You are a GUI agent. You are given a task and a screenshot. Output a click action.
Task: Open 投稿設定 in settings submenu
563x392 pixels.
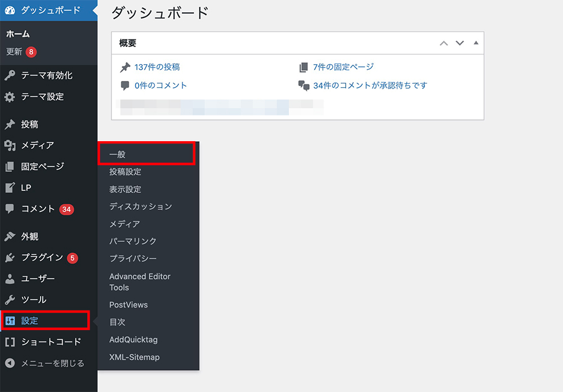(x=126, y=172)
